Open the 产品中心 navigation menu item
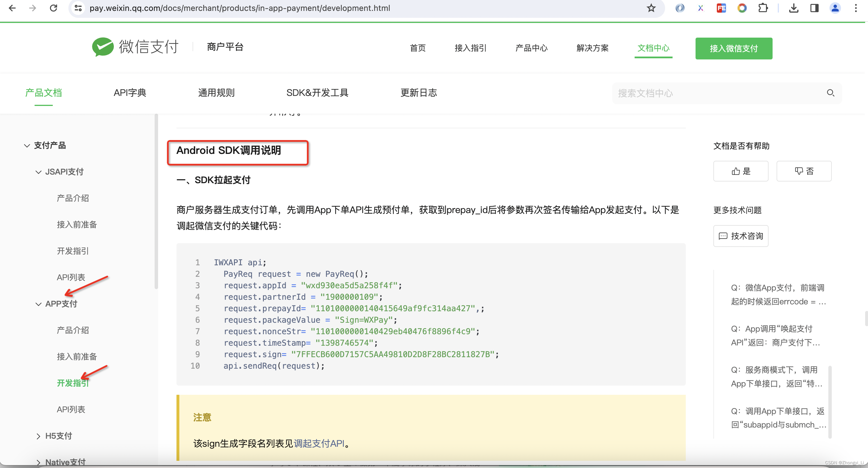 (531, 48)
